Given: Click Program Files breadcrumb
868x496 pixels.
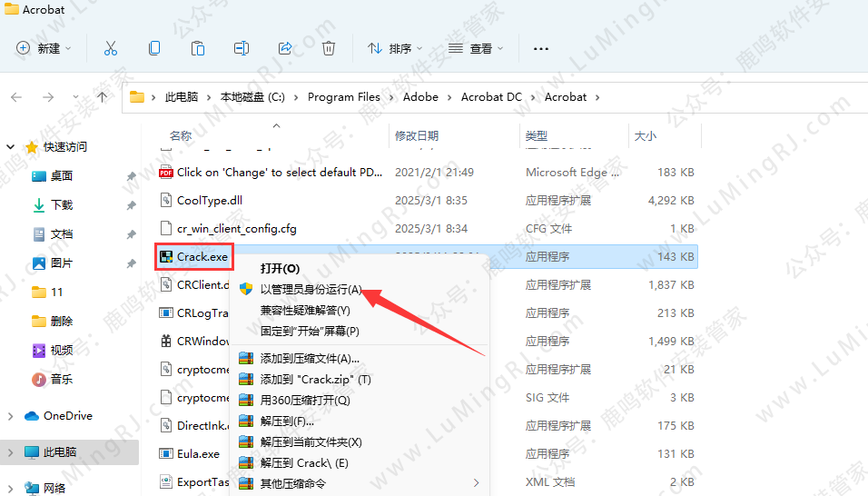Looking at the screenshot, I should [x=344, y=97].
